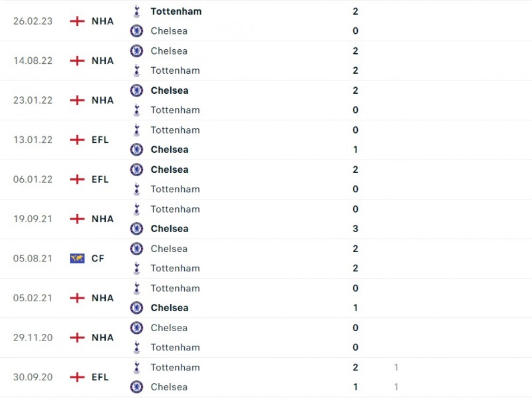Image resolution: width=532 pixels, height=401 pixels.
Task: Click the England flag for the 29.11.20 fixture
Action: pyautogui.click(x=76, y=337)
